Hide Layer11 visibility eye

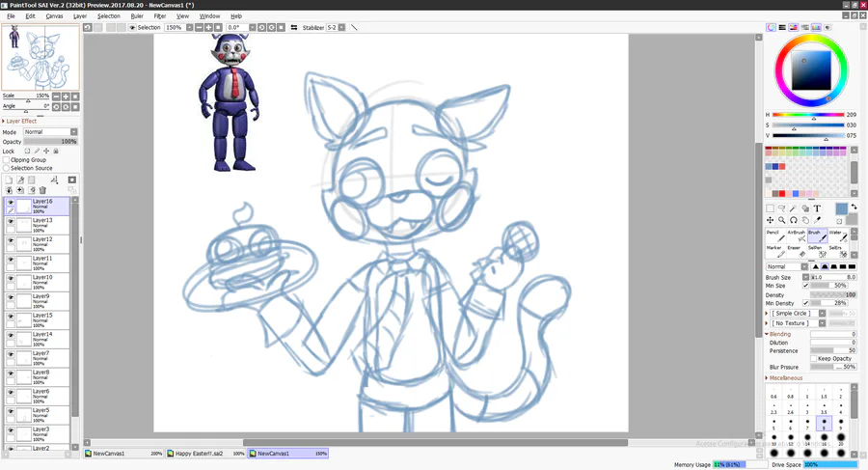11,260
